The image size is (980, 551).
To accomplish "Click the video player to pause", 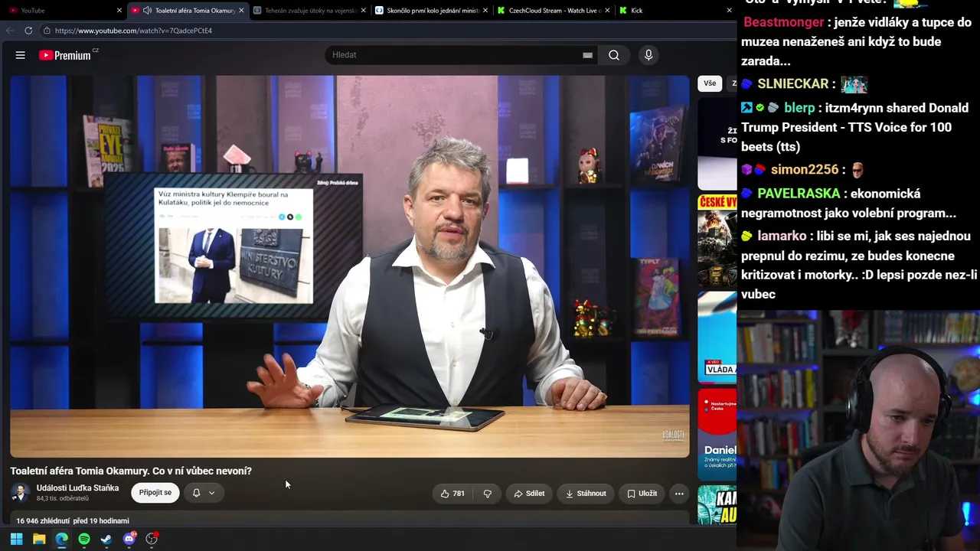I will [x=350, y=266].
